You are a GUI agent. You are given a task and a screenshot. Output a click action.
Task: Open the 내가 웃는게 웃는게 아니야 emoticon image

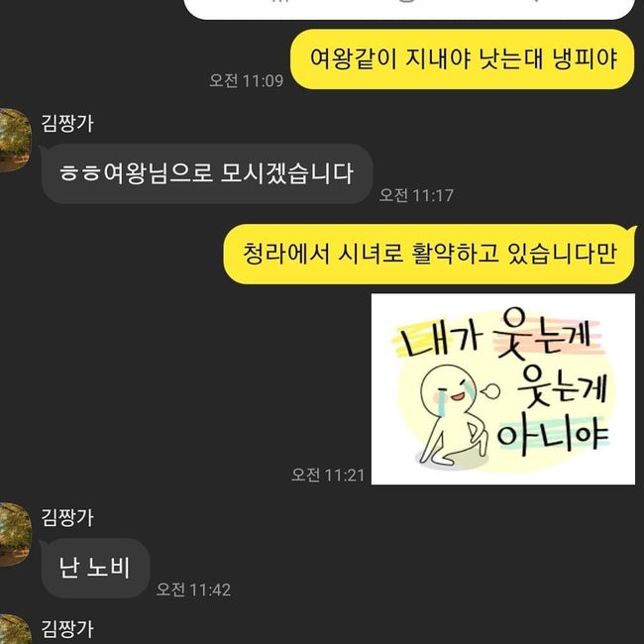pyautogui.click(x=502, y=388)
